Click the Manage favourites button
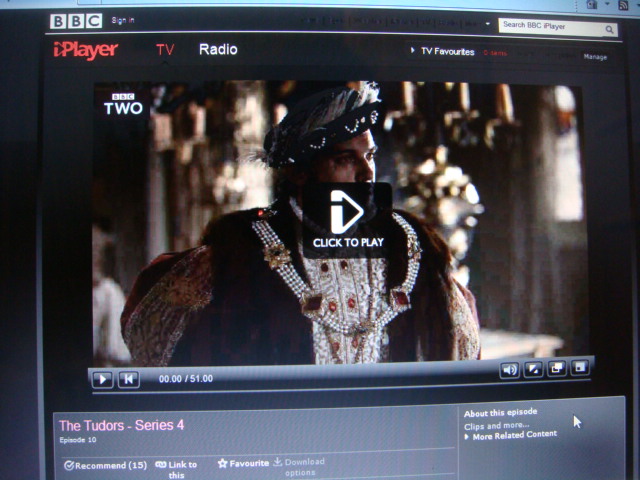 coord(595,57)
